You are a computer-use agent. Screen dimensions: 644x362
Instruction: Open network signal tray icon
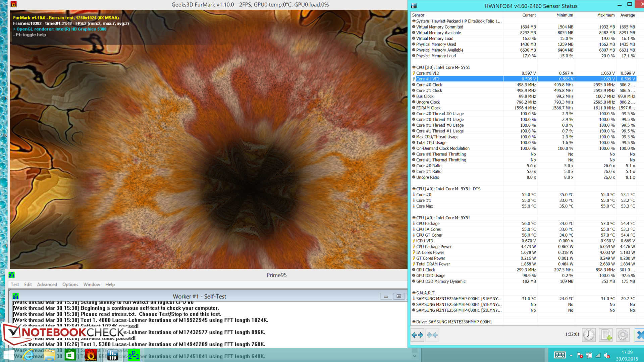598,355
